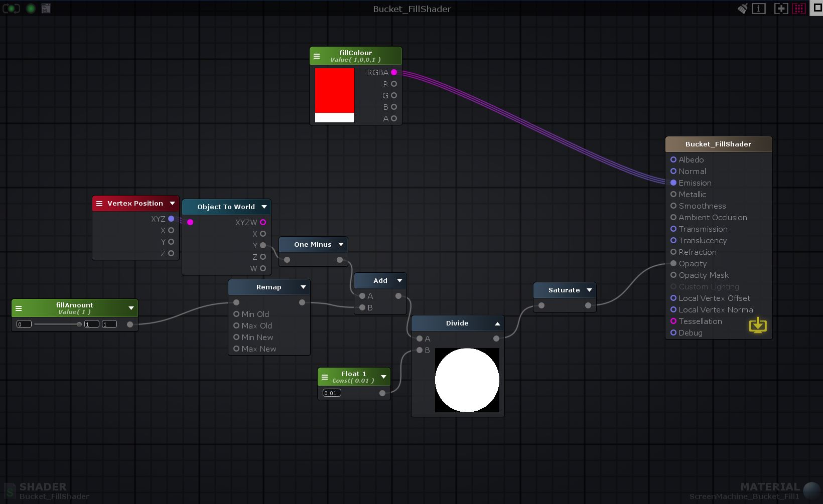
Task: Open the Vertex Position node hamburger menu
Action: click(99, 204)
